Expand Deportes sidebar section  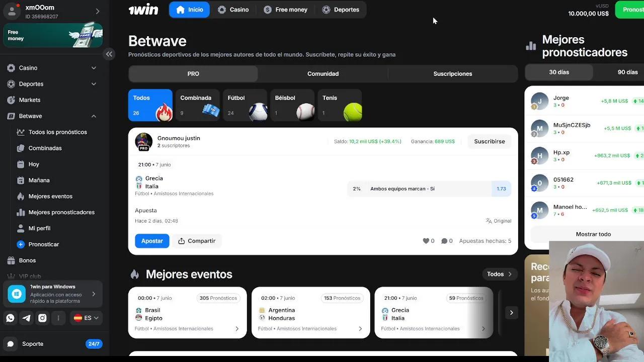(94, 84)
